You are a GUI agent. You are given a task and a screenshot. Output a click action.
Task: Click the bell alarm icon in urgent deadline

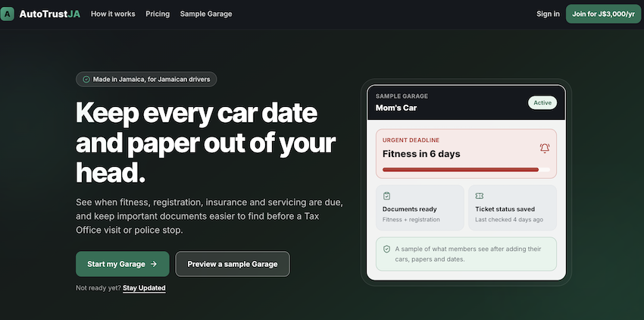(x=545, y=149)
